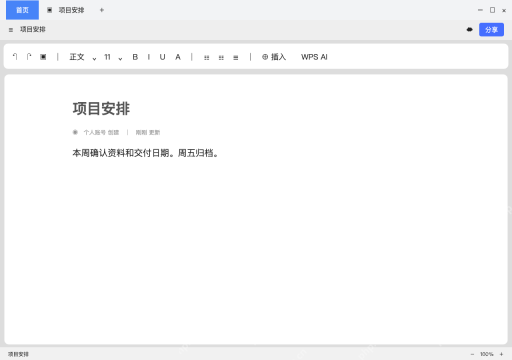Click the format painter icon after redo
The width and height of the screenshot is (512, 360).
click(43, 57)
